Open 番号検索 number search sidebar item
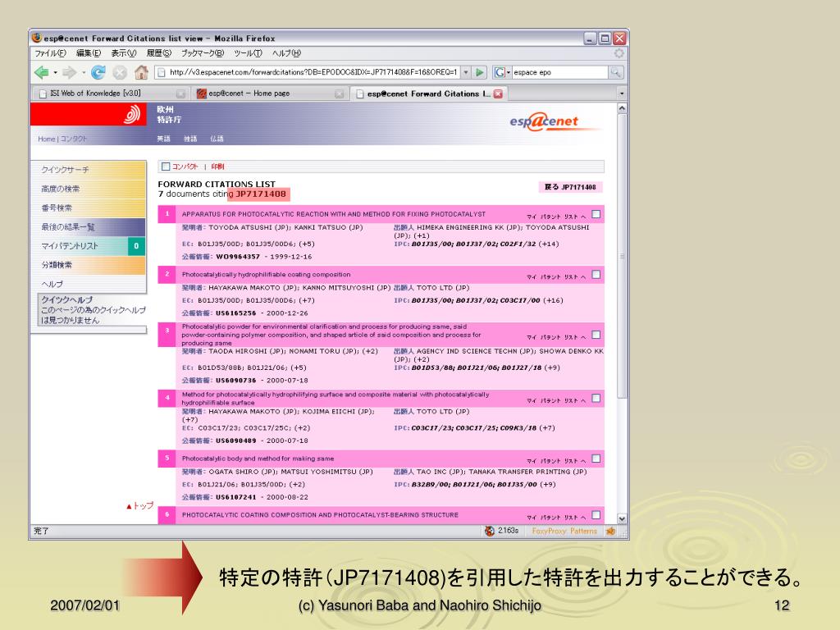Screen dimensions: 840x630 coord(89,208)
